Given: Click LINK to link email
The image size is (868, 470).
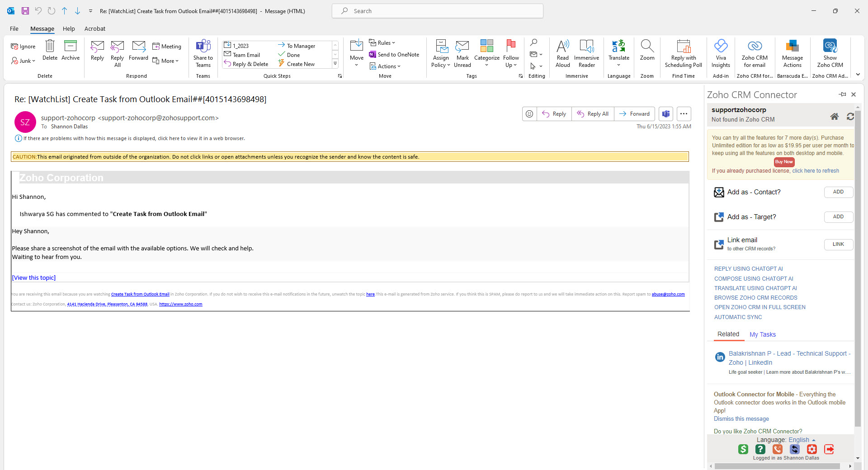Looking at the screenshot, I should click(838, 244).
